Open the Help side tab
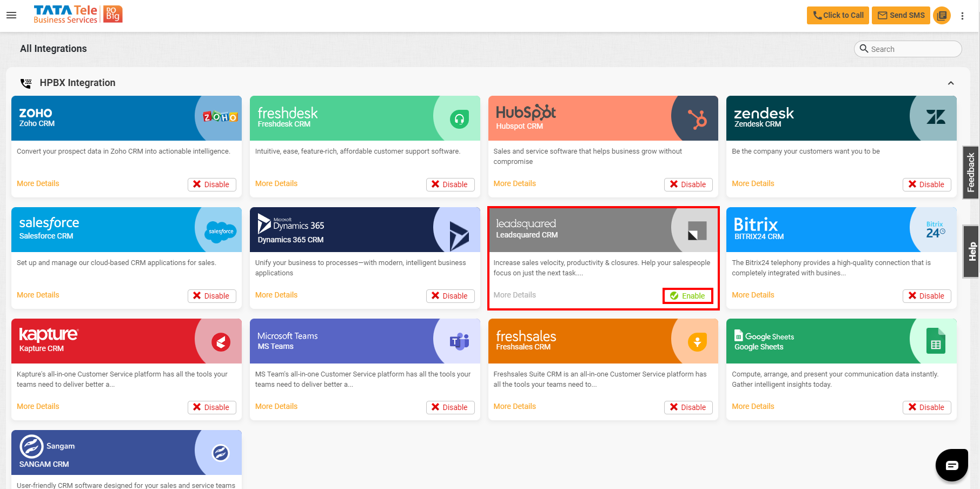Screen dimensions: 980x489 [971, 252]
